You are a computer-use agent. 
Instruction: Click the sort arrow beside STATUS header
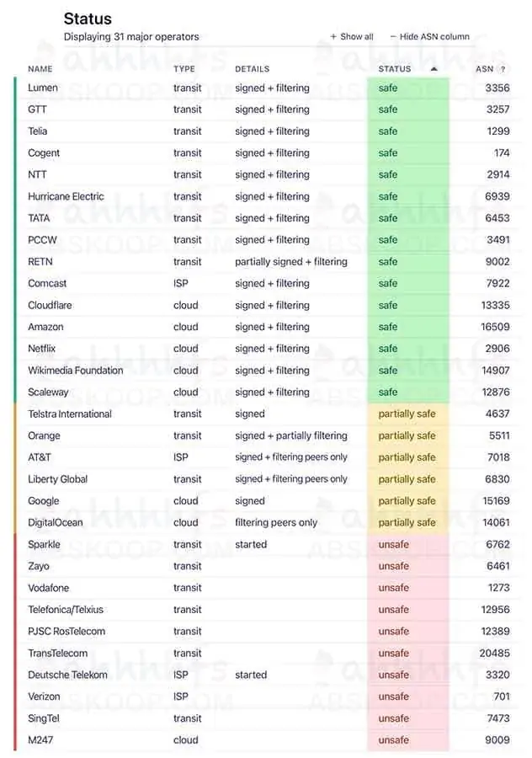434,69
